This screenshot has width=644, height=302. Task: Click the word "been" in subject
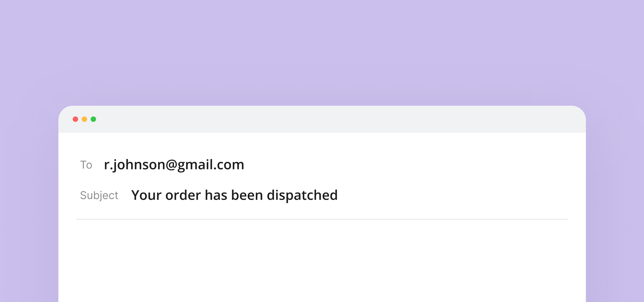click(x=247, y=195)
